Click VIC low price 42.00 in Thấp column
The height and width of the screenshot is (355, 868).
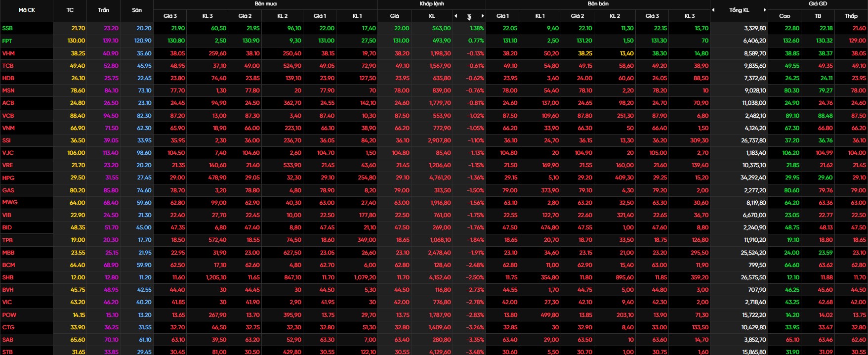coord(858,302)
